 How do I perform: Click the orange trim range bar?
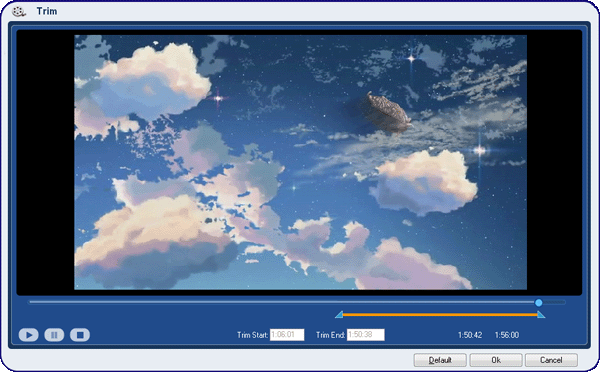[440, 315]
